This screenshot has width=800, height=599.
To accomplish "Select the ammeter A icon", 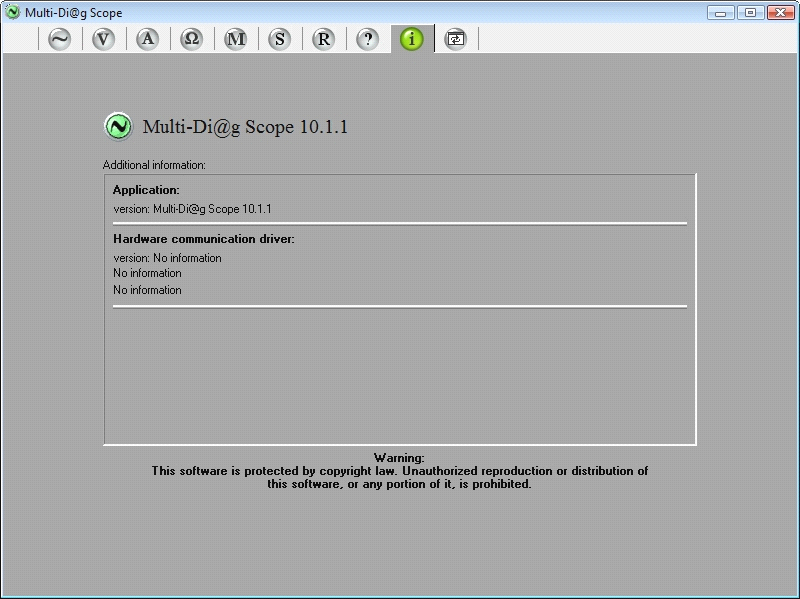I will pyautogui.click(x=147, y=39).
